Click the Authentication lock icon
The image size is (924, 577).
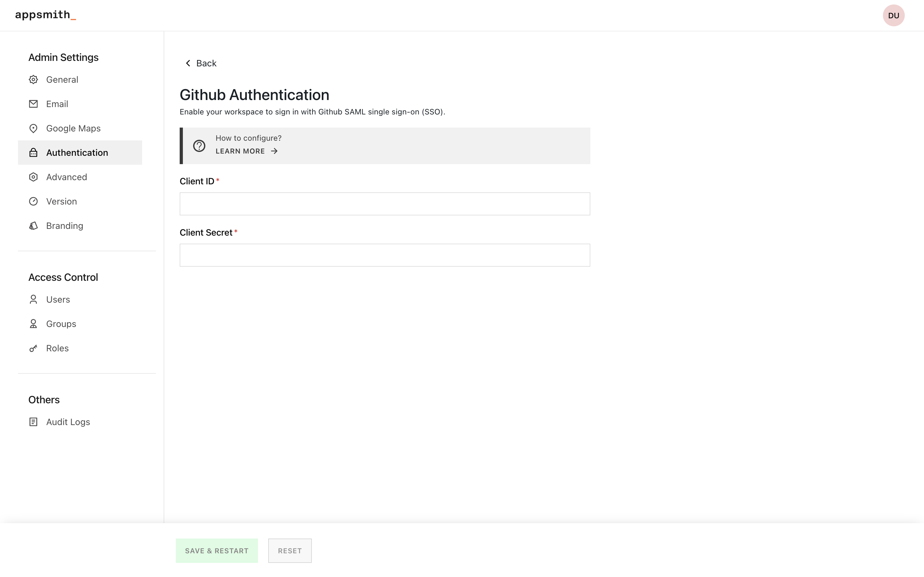coord(34,152)
